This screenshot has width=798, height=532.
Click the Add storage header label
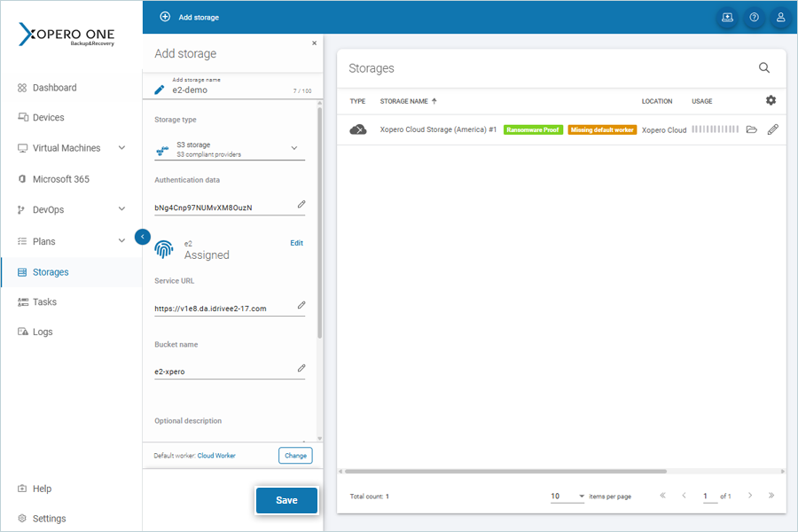point(199,18)
